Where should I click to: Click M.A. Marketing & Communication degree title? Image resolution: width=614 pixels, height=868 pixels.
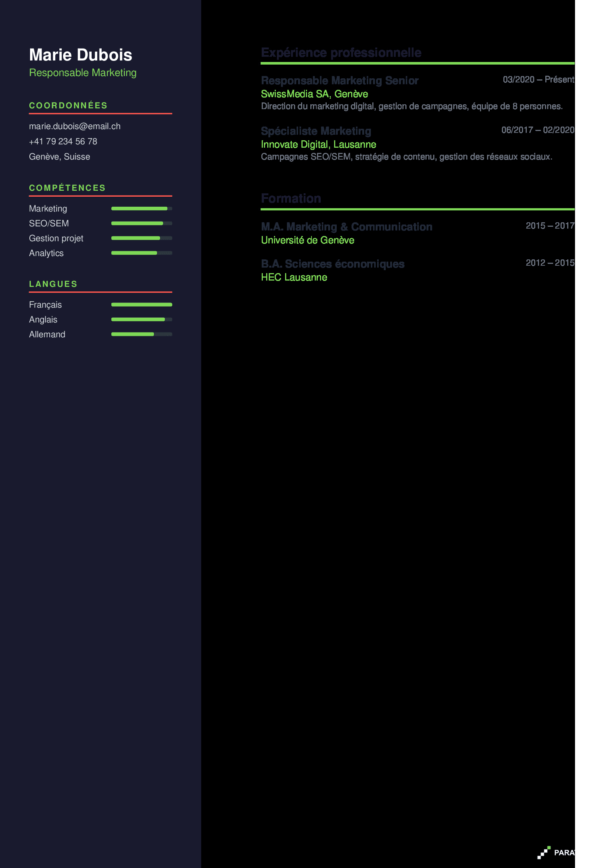347,227
